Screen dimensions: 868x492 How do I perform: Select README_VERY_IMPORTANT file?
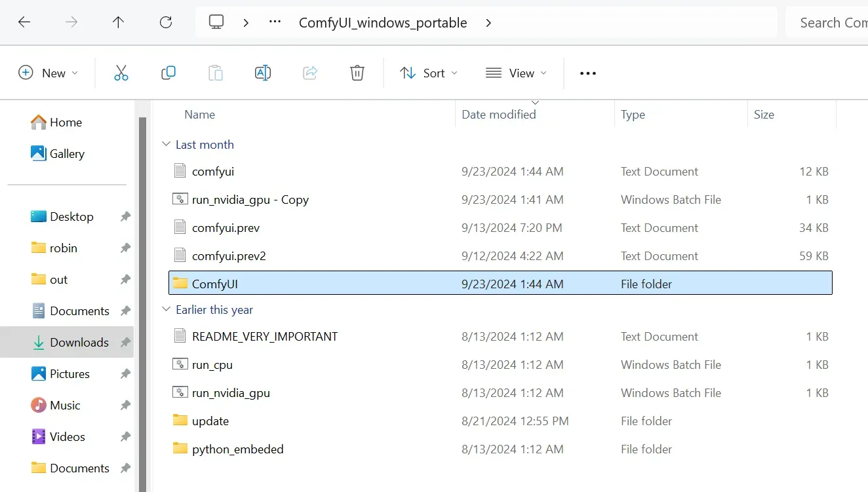coord(500,337)
